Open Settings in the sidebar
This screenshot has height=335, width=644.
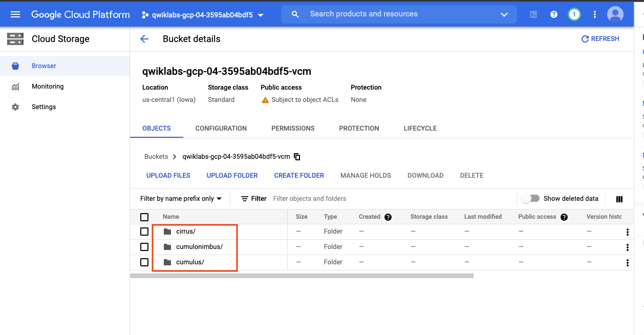(65, 107)
